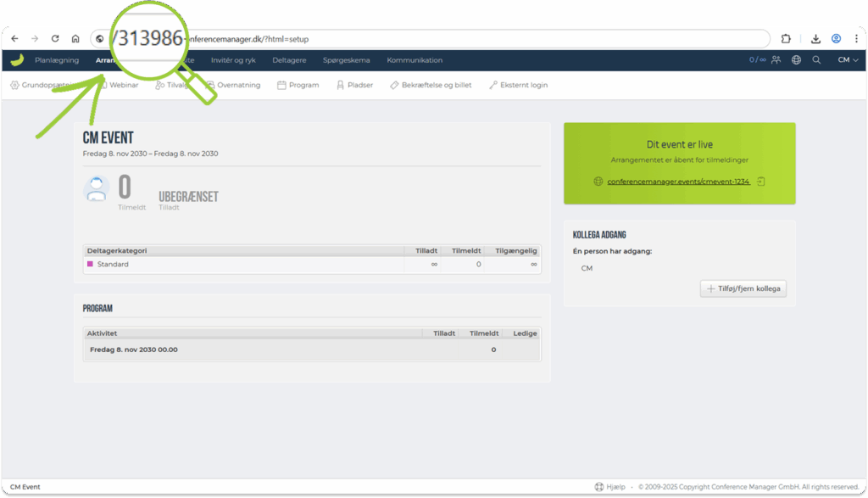This screenshot has height=498, width=868.
Task: Open the language globe icon in top bar
Action: click(x=796, y=60)
